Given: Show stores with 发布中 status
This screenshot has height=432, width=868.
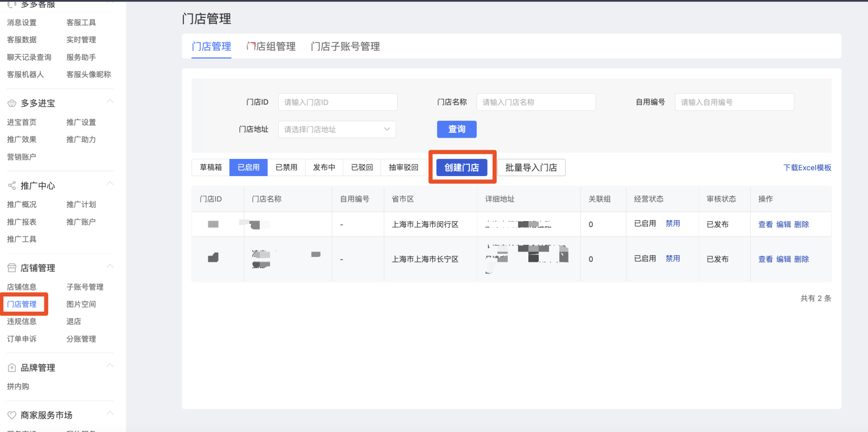Looking at the screenshot, I should coord(324,167).
